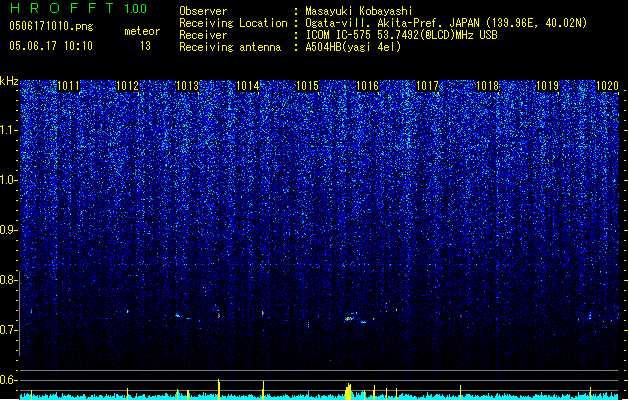Click the red meteor echo between 1017 and 1018
This screenshot has height=400, width=629.
point(461,317)
